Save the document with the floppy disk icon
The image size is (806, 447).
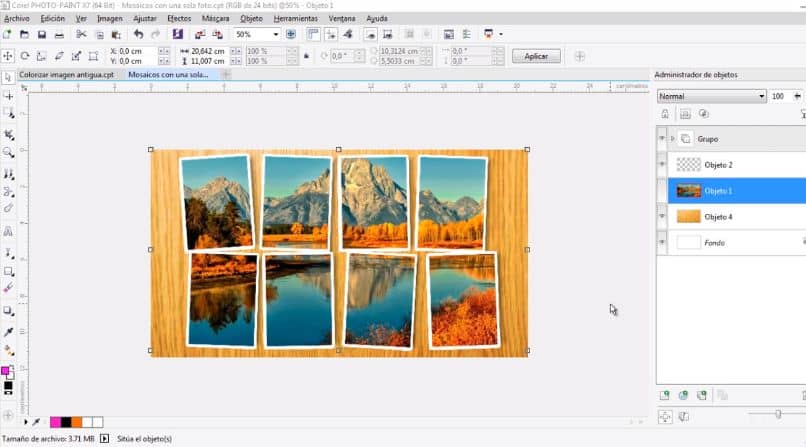pos(42,34)
